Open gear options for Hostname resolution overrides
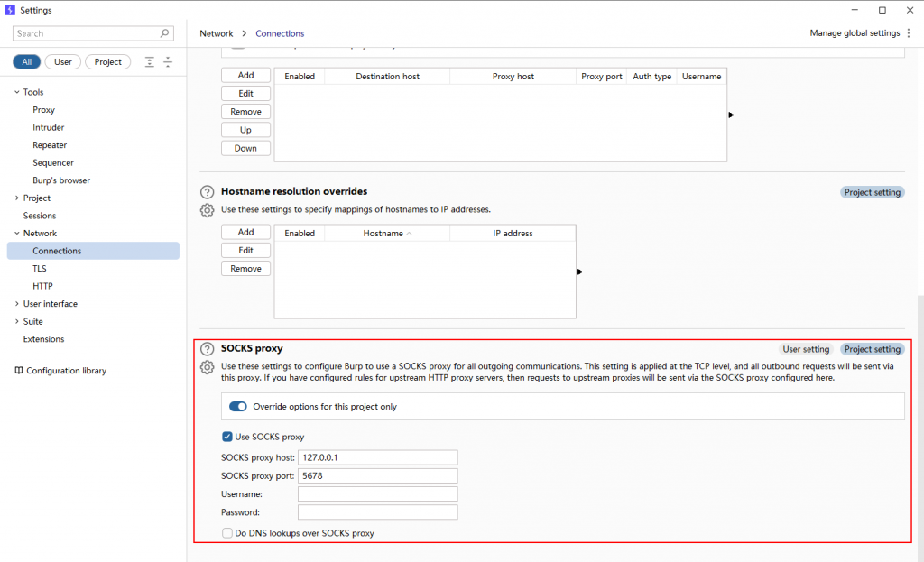This screenshot has height=562, width=924. [207, 210]
